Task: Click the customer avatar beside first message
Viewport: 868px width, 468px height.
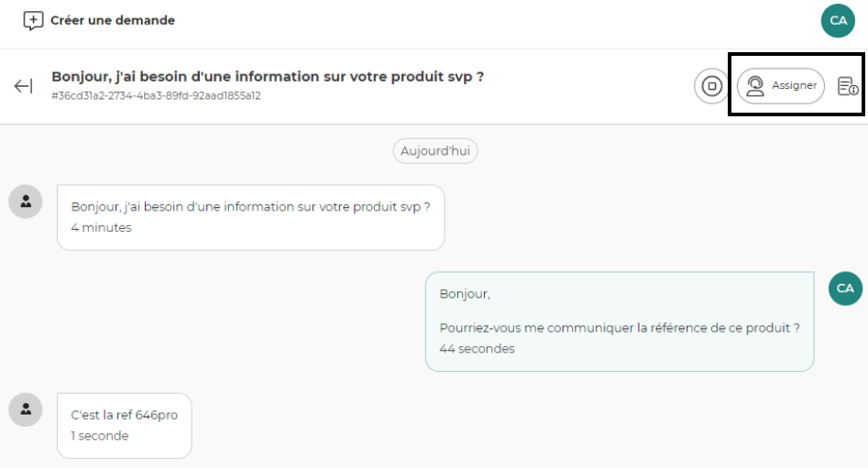Action: [26, 201]
